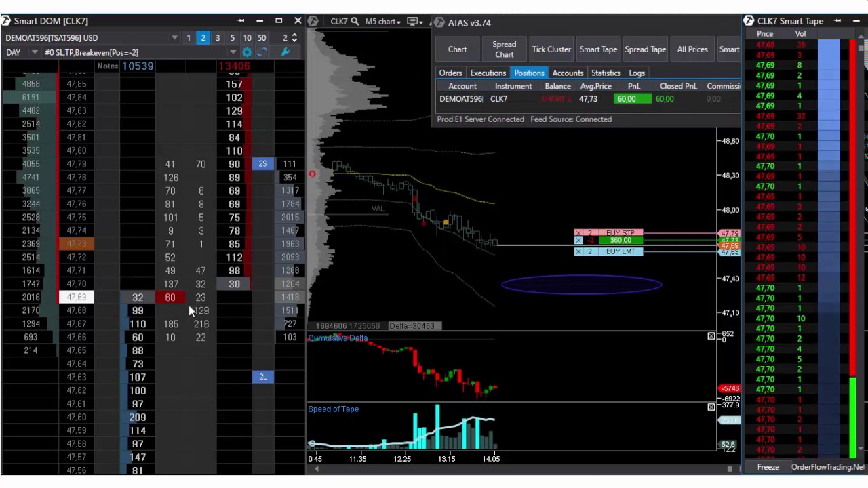Open All Prices module
Viewport: 868px width, 488px height.
[x=692, y=49]
